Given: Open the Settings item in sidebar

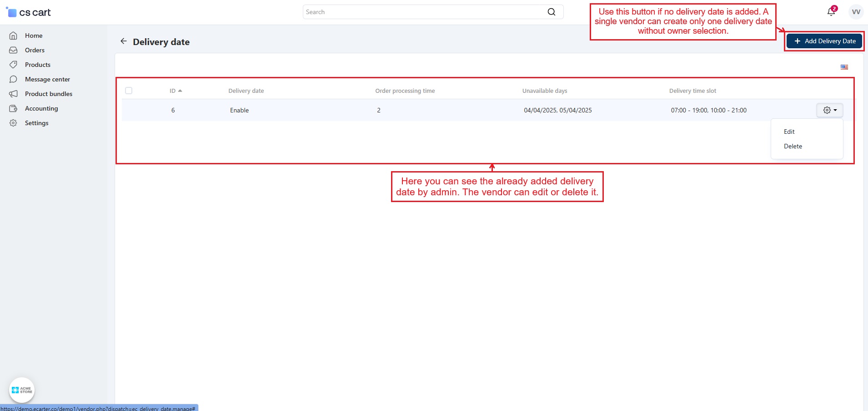Looking at the screenshot, I should 36,123.
